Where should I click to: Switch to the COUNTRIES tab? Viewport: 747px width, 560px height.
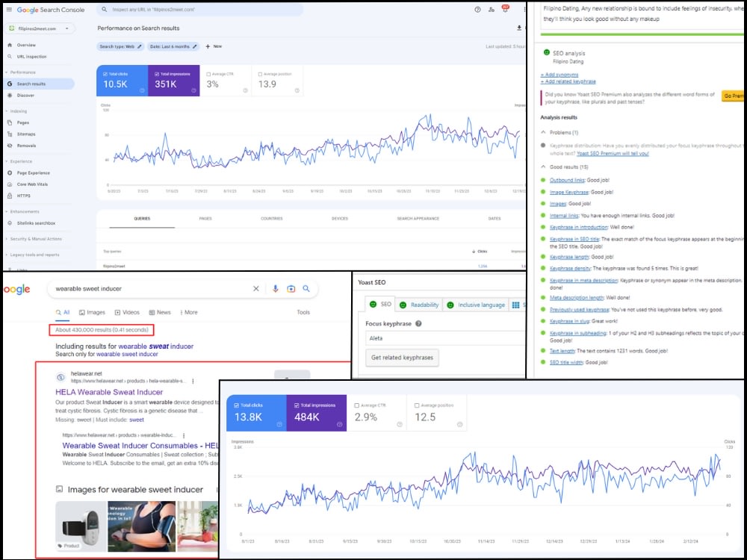click(272, 219)
